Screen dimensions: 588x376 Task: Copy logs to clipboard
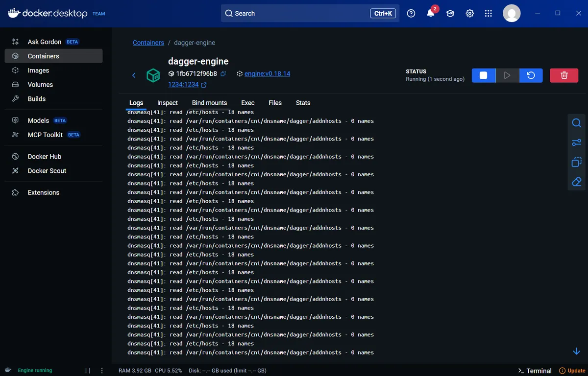577,162
